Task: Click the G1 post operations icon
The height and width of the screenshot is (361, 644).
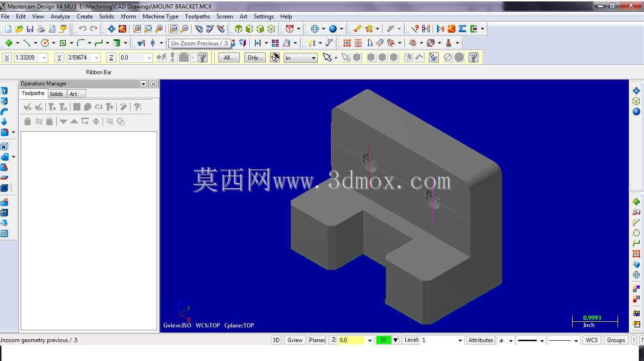Action: tap(98, 107)
